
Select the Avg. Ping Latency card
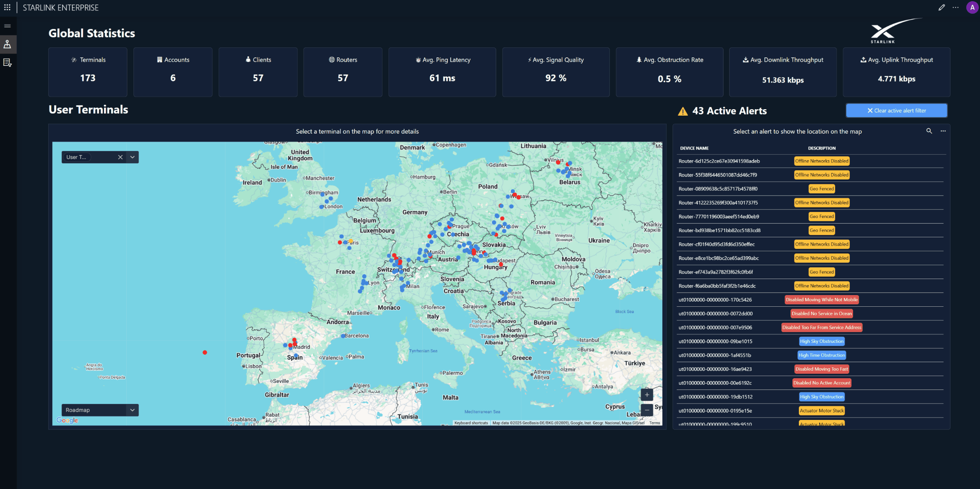pos(442,72)
